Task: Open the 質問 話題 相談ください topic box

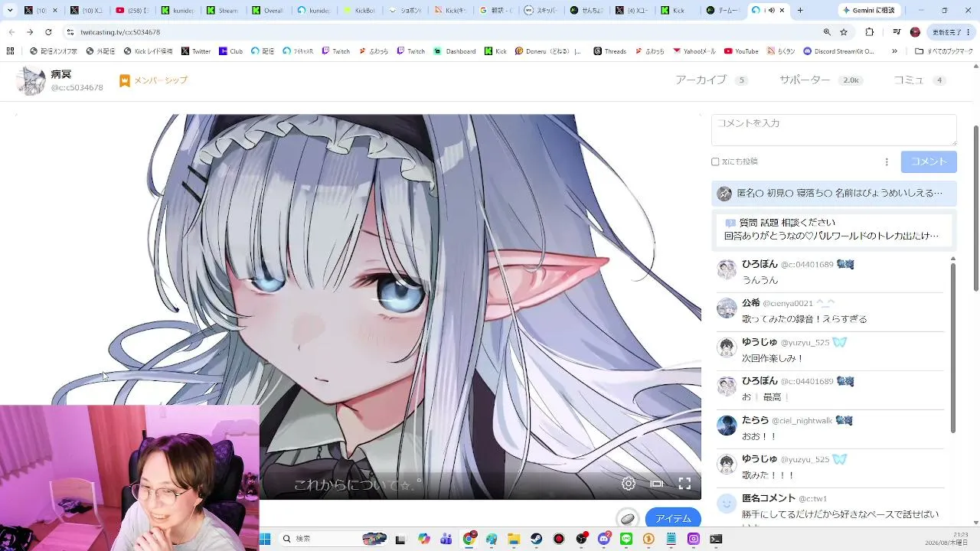Action: 834,229
